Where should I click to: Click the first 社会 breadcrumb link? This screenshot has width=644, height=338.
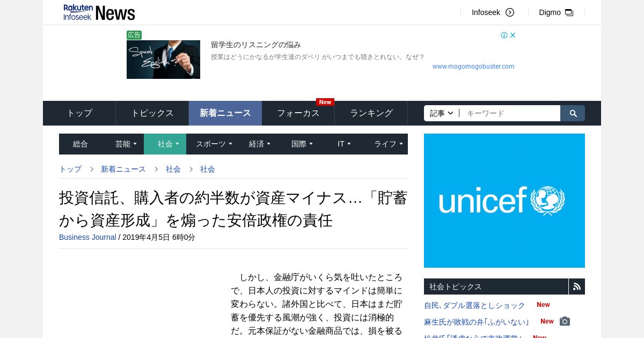173,169
